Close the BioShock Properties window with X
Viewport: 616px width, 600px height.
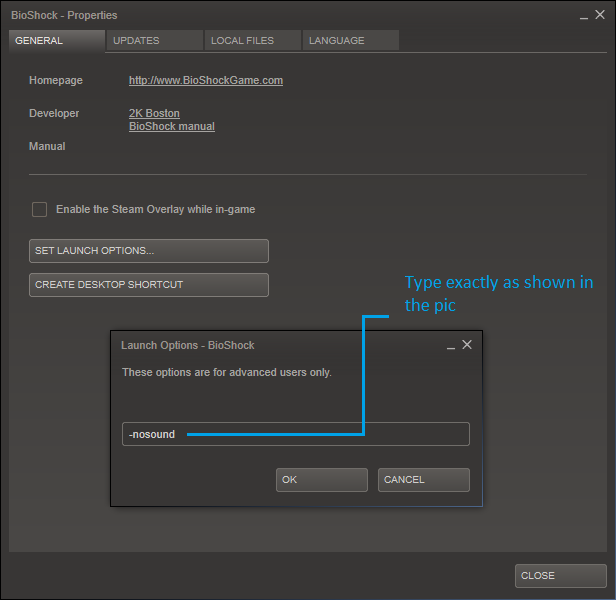pyautogui.click(x=600, y=15)
